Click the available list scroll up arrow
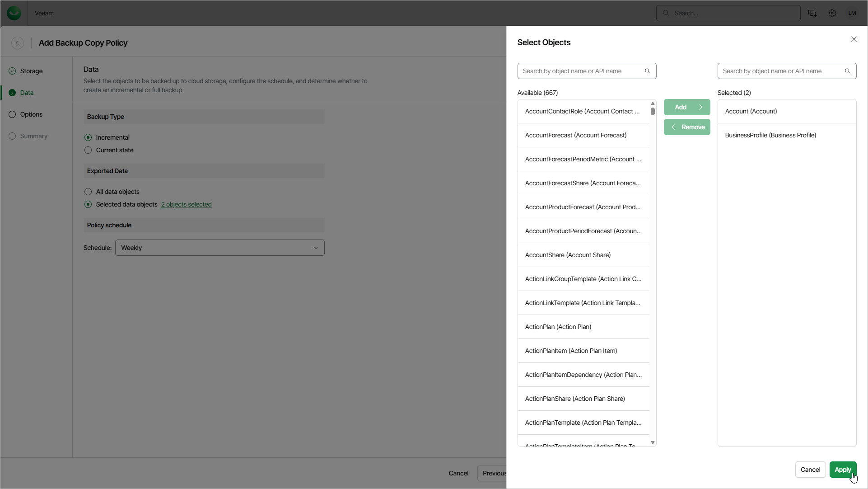This screenshot has height=489, width=868. (x=653, y=103)
